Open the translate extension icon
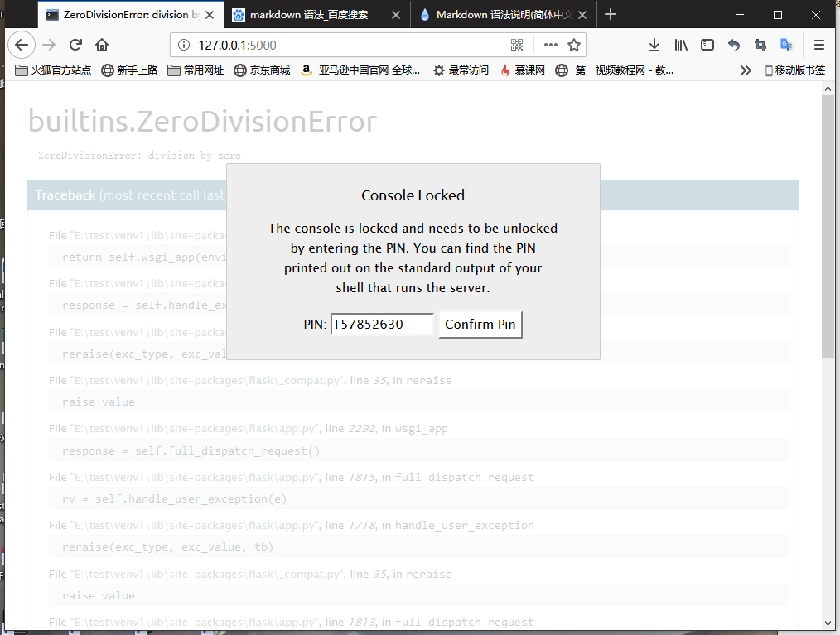Viewport: 840px width, 635px height. coord(786,45)
